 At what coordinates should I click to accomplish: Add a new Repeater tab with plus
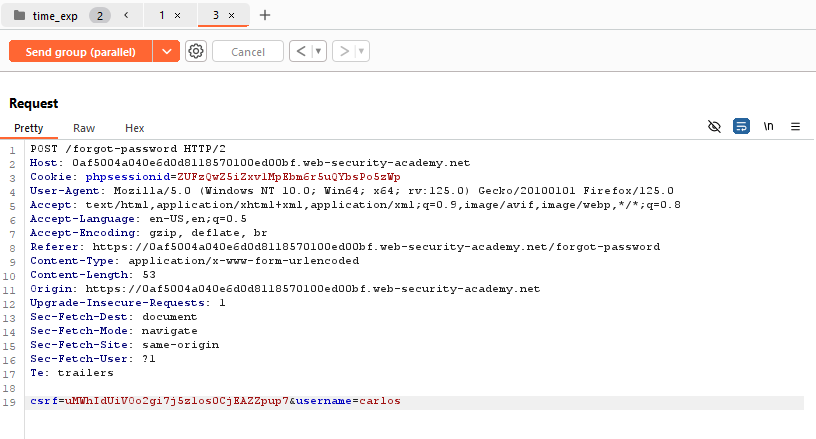265,16
